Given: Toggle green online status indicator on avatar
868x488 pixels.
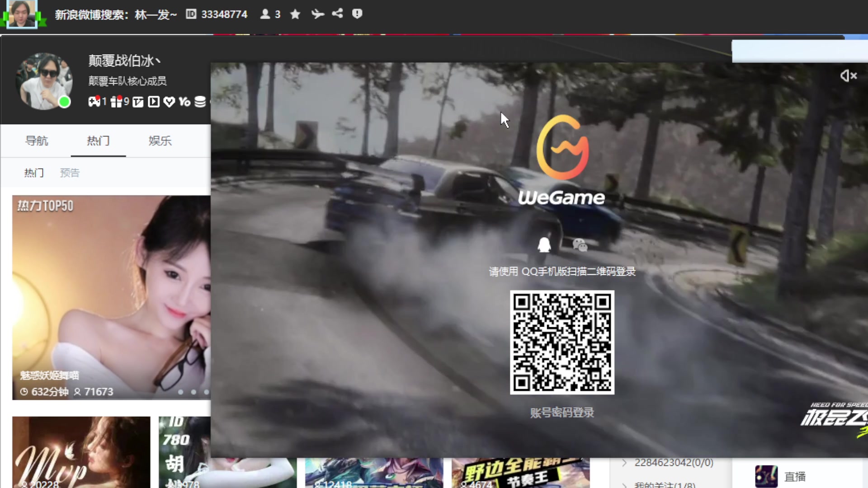Looking at the screenshot, I should click(x=64, y=102).
